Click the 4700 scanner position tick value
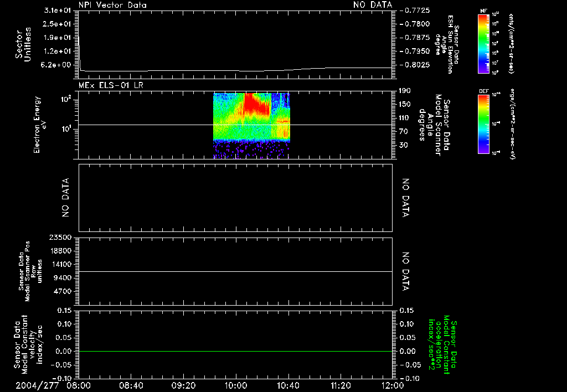Viewport: 567px width, 392px height. tap(62, 291)
